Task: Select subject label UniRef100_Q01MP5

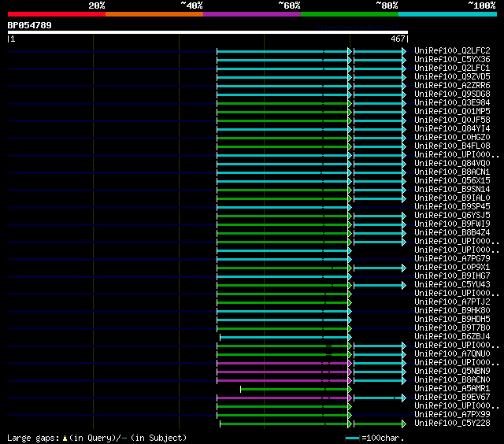Action: (452, 112)
